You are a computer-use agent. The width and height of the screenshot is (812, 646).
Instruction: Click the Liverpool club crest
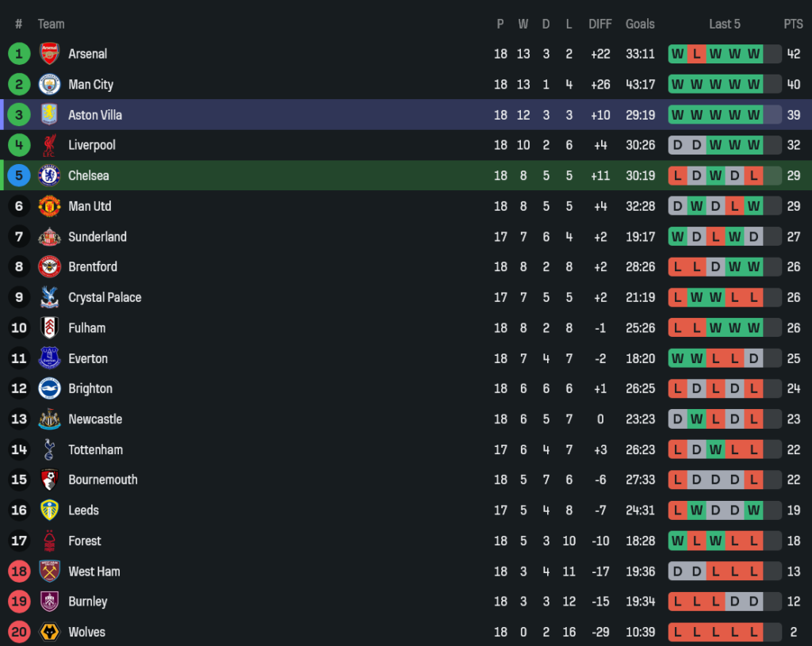pos(49,145)
